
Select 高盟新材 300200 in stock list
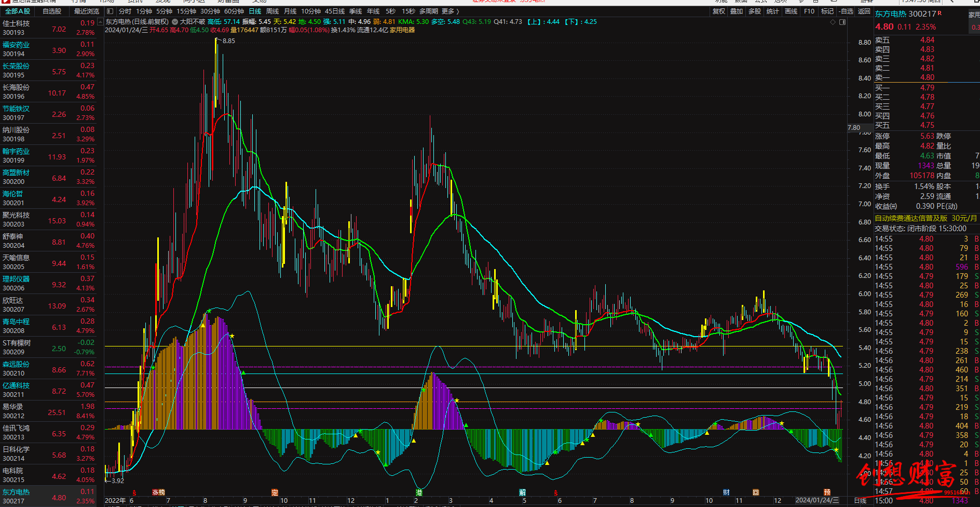49,177
